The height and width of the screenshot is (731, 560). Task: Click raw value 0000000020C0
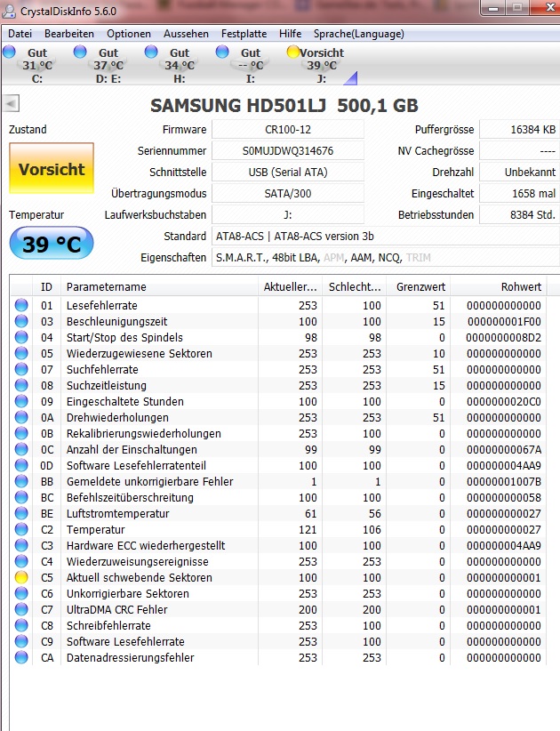[x=504, y=401]
